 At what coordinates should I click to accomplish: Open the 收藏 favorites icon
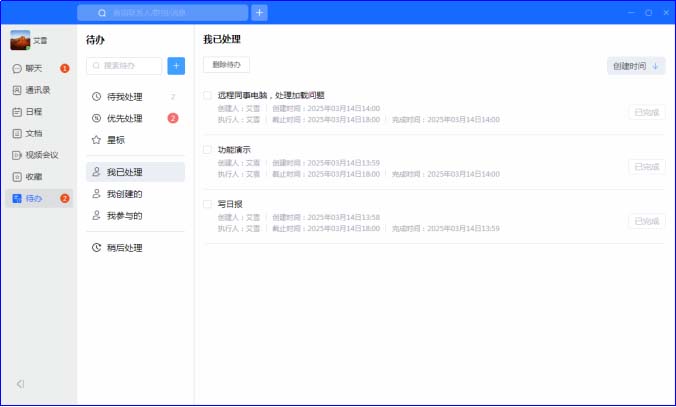pos(17,177)
